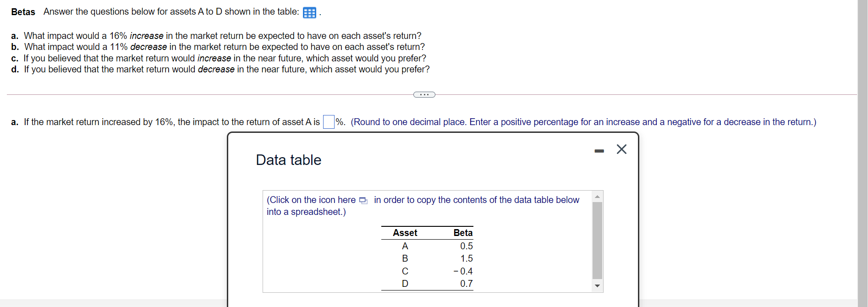Click the asset A return input box
This screenshot has width=868, height=307.
pyautogui.click(x=329, y=122)
